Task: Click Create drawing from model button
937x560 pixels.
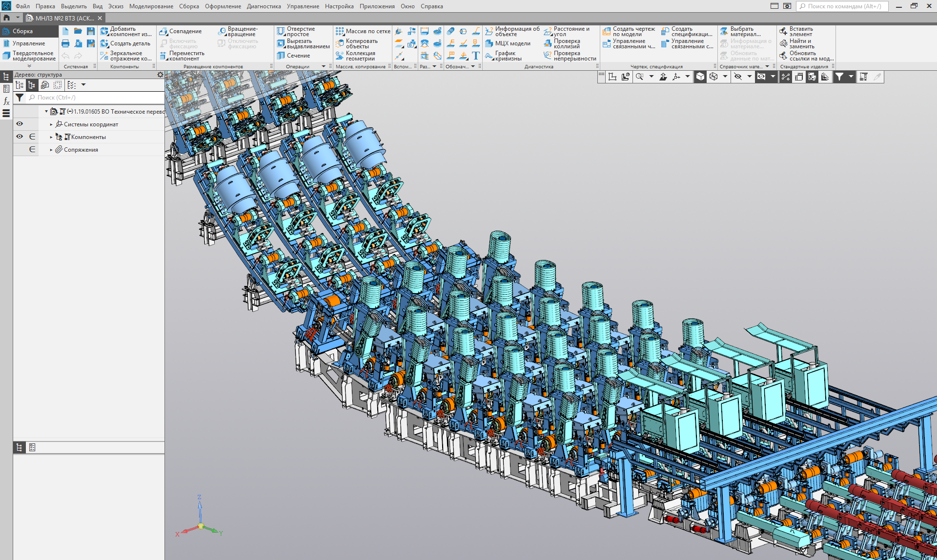Action: (x=629, y=31)
